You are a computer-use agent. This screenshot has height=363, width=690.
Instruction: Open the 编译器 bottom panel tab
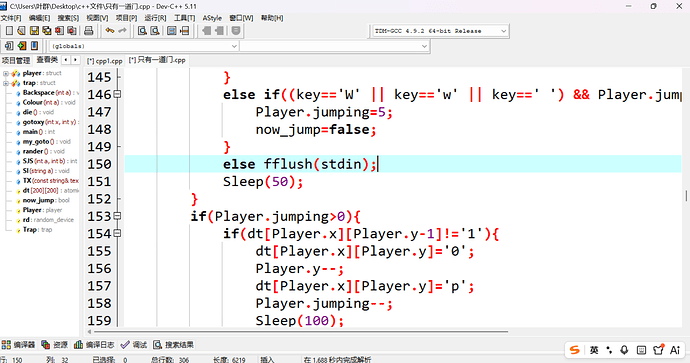[18, 345]
